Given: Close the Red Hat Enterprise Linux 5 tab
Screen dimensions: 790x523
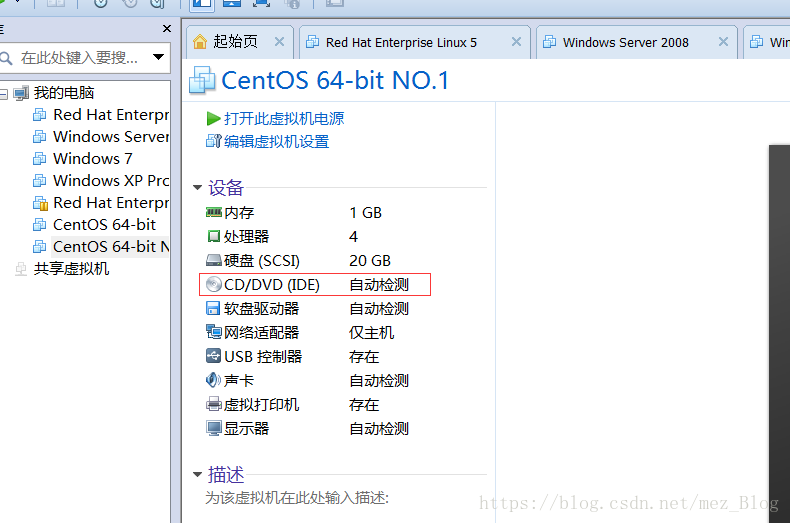Looking at the screenshot, I should click(516, 42).
